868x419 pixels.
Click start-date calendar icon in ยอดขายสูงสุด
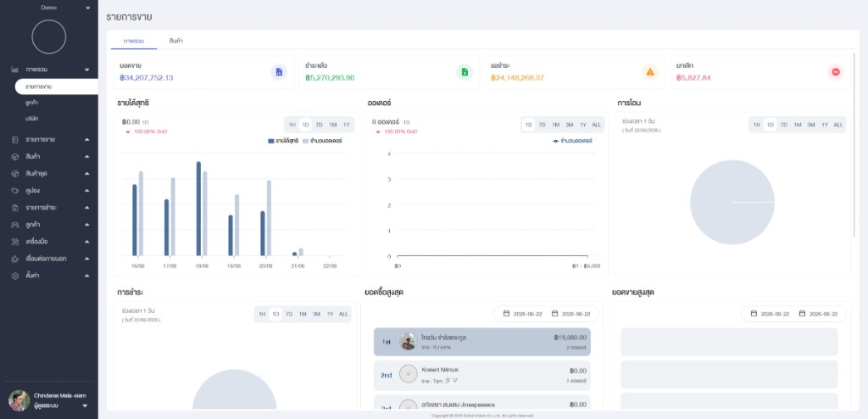[x=754, y=314]
